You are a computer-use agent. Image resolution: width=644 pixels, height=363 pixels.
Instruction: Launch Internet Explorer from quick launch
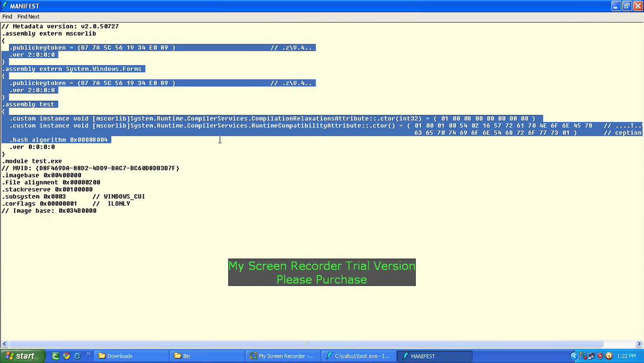point(77,356)
